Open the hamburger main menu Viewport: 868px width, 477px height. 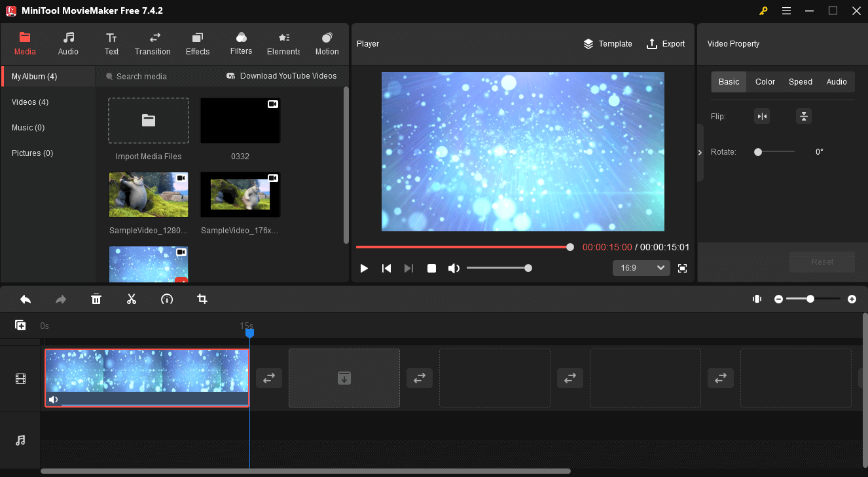pos(786,10)
